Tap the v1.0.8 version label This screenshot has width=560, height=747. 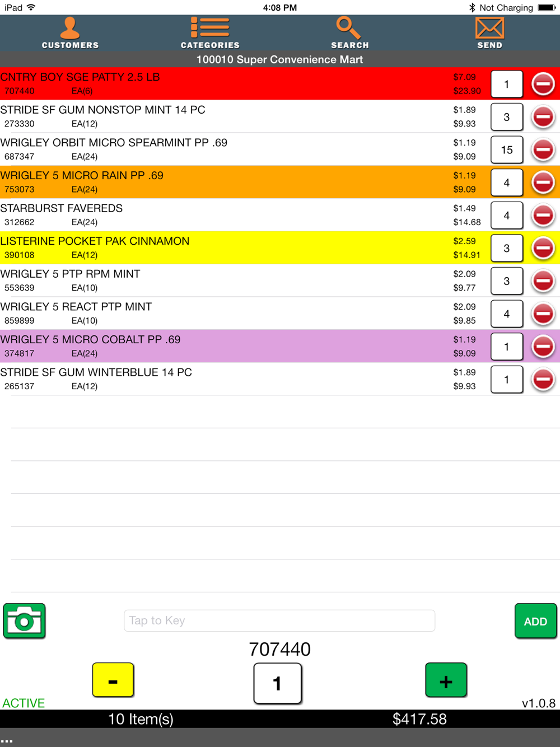[539, 703]
